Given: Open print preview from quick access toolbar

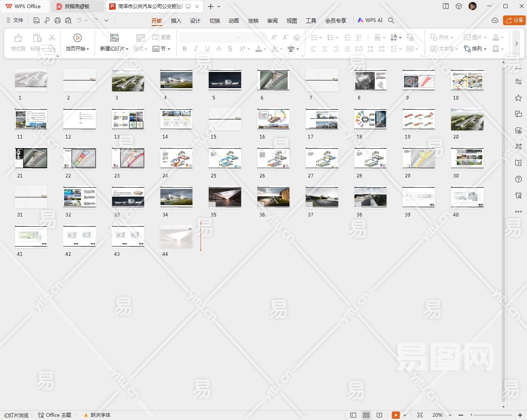Looking at the screenshot, I should [68, 20].
